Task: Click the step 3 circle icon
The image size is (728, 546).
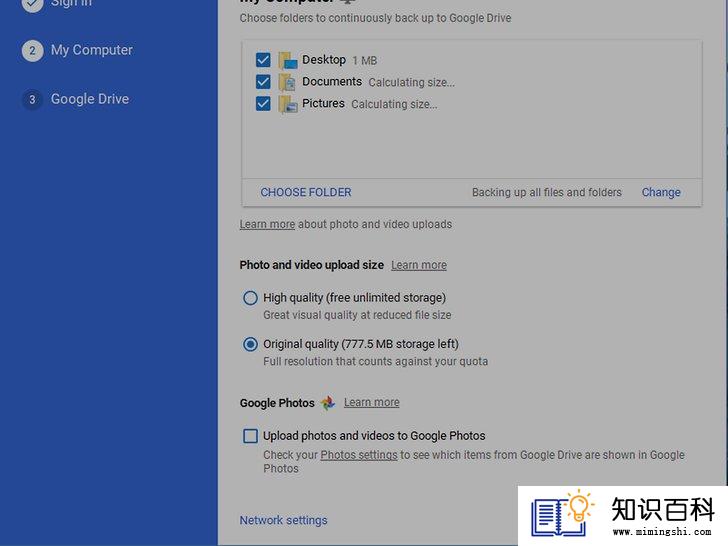Action: 32,99
